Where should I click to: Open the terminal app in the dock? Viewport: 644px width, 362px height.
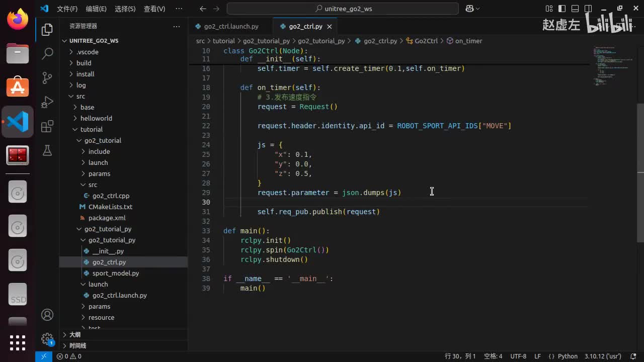pyautogui.click(x=18, y=156)
